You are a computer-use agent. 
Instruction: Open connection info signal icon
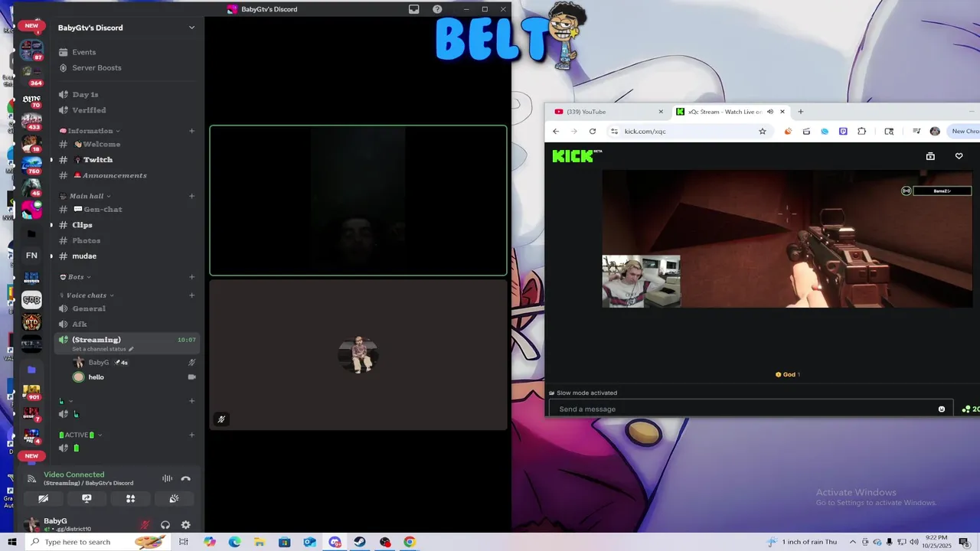click(31, 479)
